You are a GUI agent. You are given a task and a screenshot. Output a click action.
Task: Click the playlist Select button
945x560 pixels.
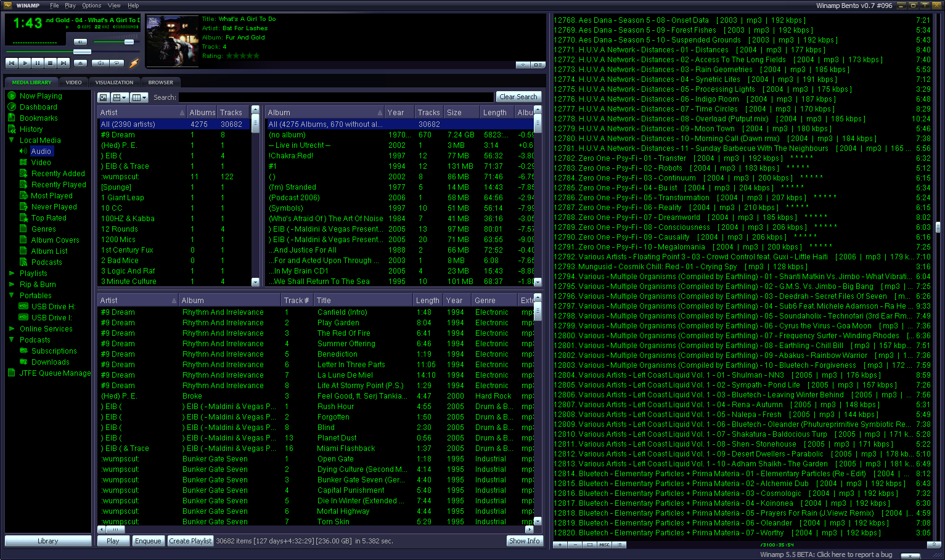[x=589, y=545]
